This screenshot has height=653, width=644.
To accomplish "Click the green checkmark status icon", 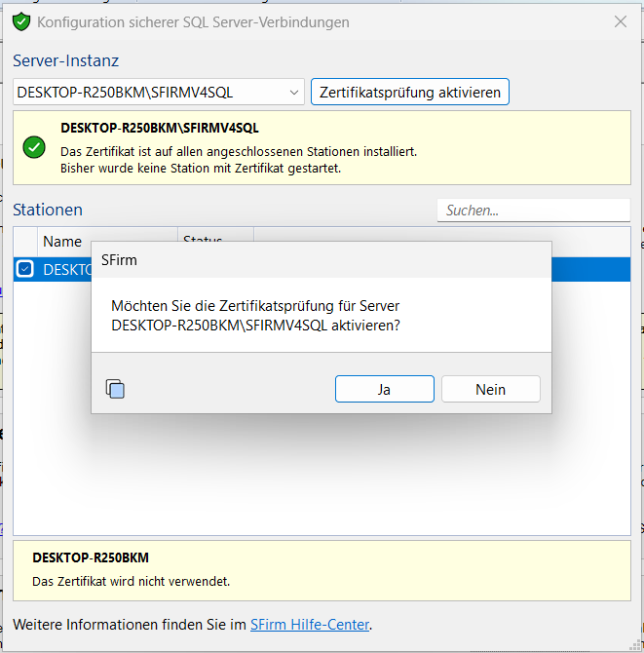I will click(34, 147).
